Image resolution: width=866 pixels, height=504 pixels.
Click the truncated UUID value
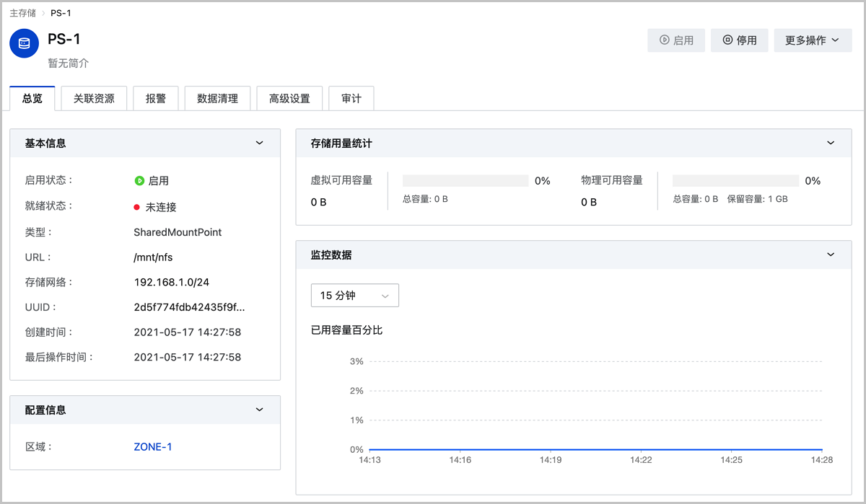pyautogui.click(x=189, y=307)
